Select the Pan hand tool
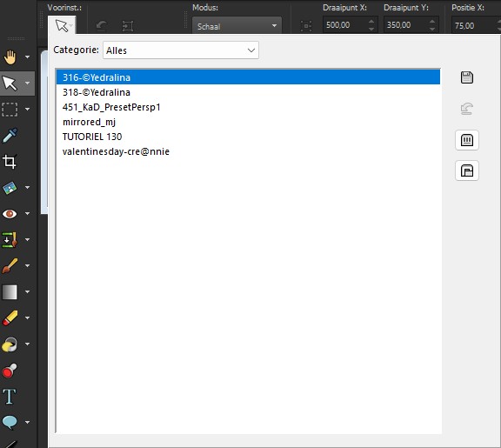Image resolution: width=501 pixels, height=448 pixels. [10, 57]
